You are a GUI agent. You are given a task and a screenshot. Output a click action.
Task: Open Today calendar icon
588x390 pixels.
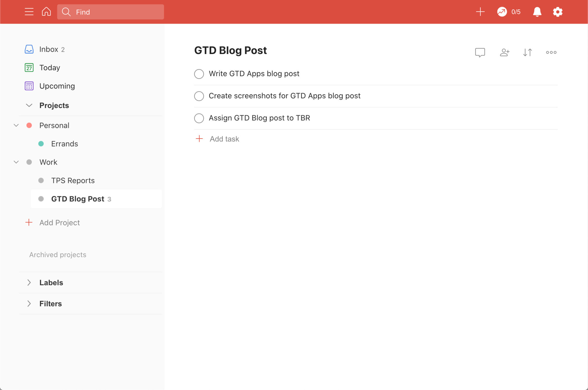pos(29,68)
